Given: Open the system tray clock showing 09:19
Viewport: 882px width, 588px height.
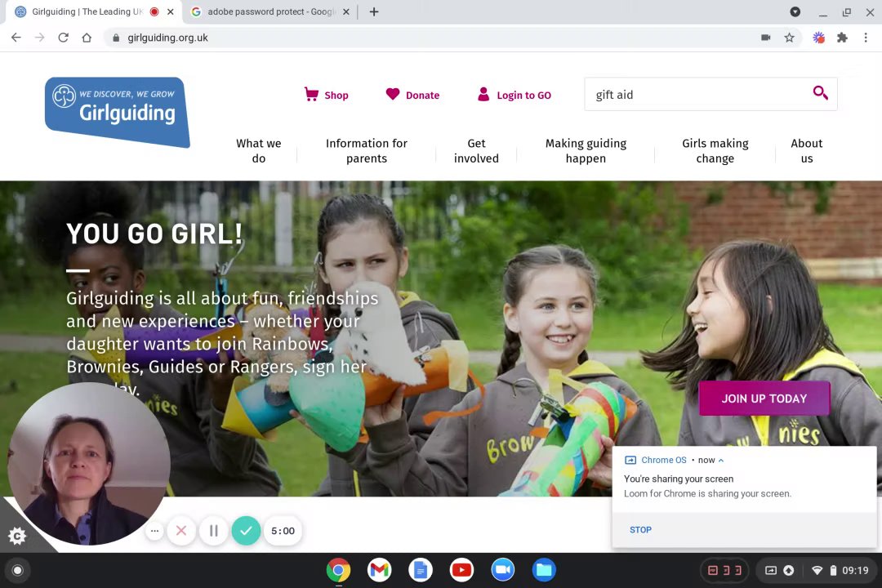Looking at the screenshot, I should tap(855, 571).
